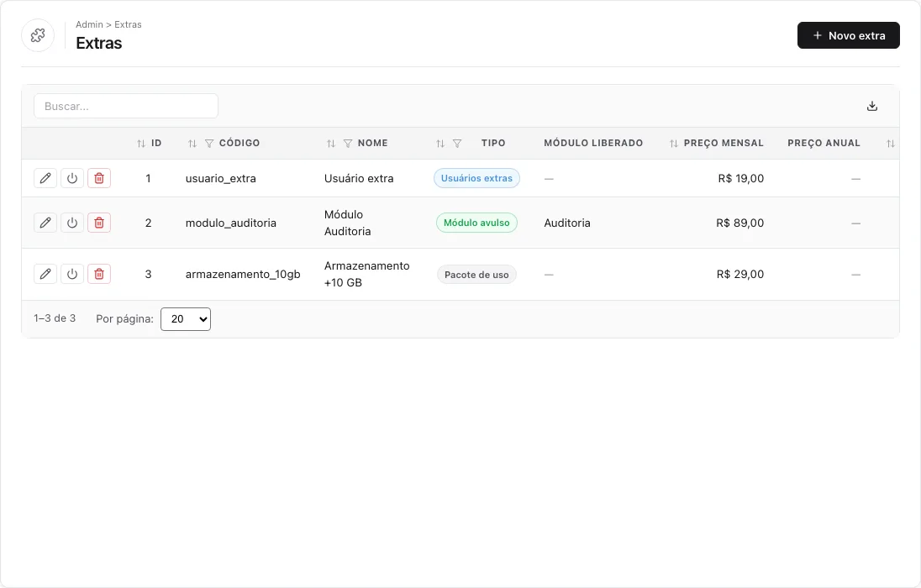The image size is (921, 588).
Task: Click PREÇO MENSAL column header
Action: click(724, 143)
